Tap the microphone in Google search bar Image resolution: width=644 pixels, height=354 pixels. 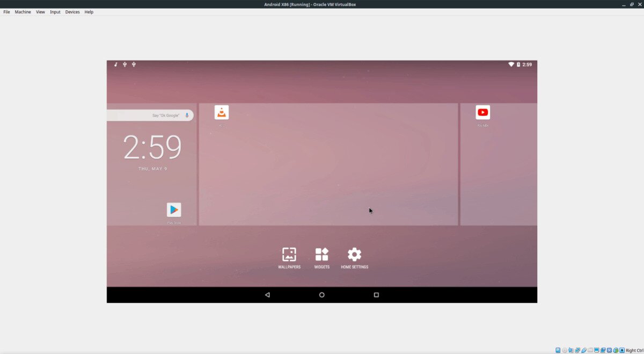tap(187, 115)
